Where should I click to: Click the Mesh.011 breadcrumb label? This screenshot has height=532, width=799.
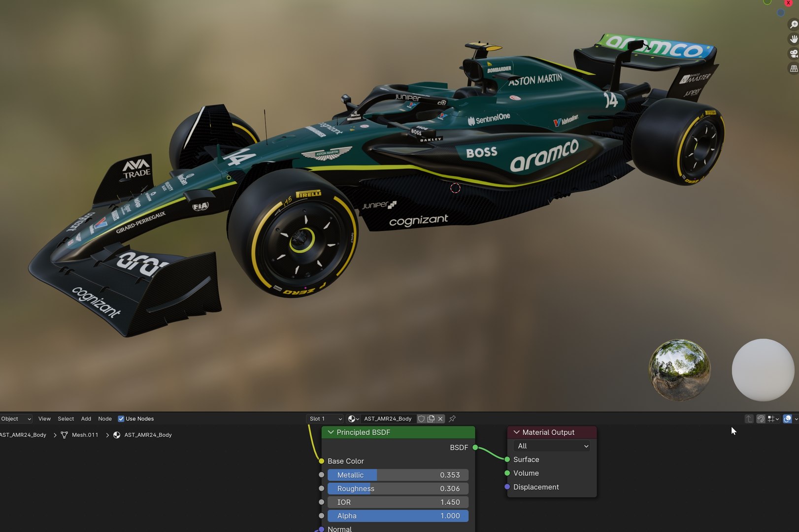[85, 435]
